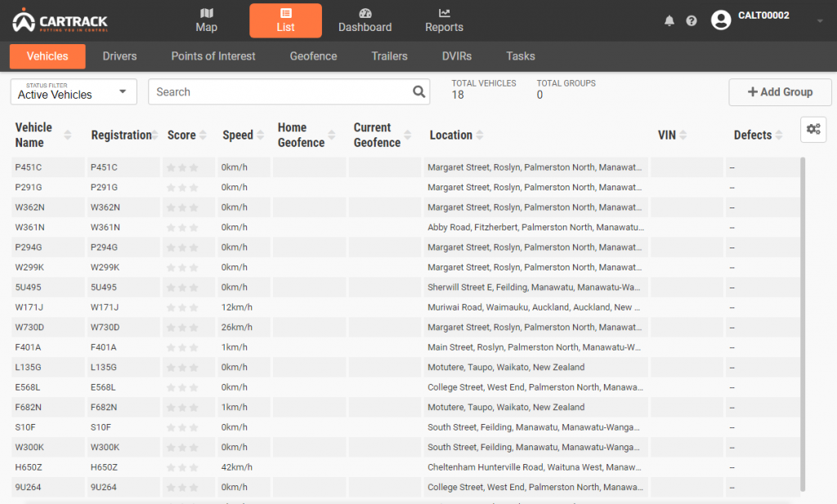Click the Add Group button
Screen dimensions: 837x504
pos(780,92)
